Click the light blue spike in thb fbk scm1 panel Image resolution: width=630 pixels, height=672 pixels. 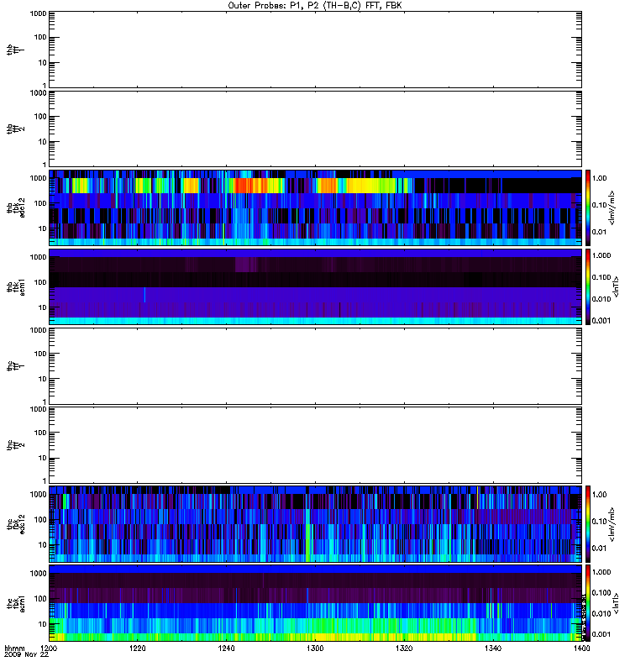point(144,295)
